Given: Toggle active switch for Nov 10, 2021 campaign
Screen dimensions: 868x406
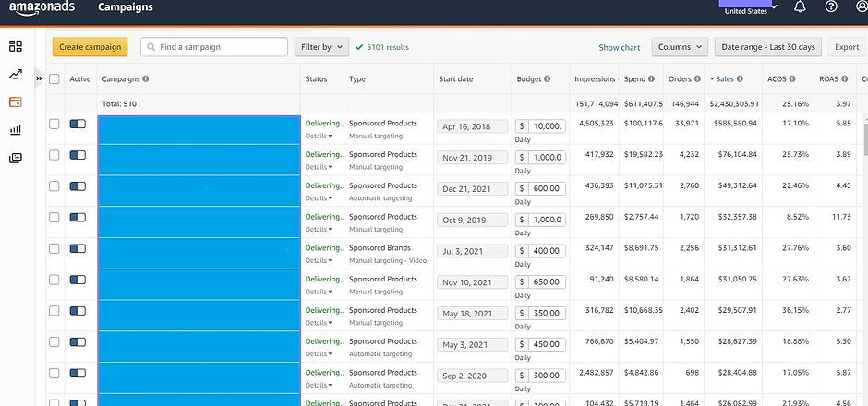Looking at the screenshot, I should point(78,280).
